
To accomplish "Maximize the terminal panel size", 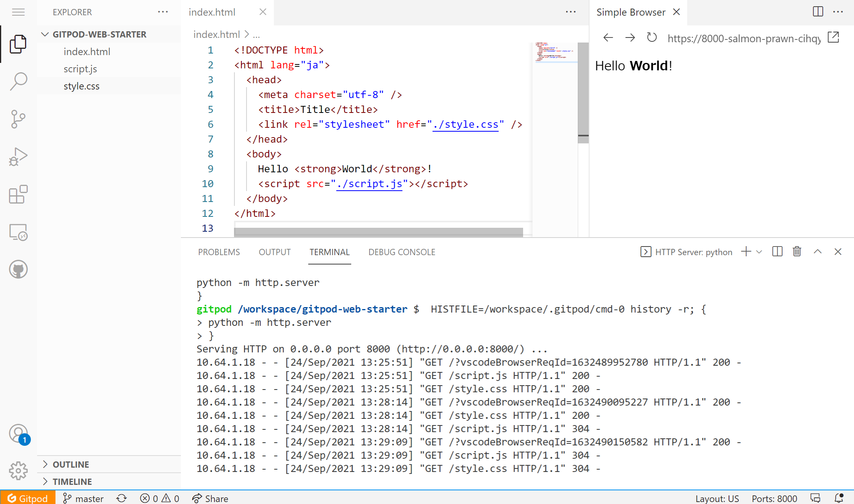I will tap(817, 252).
